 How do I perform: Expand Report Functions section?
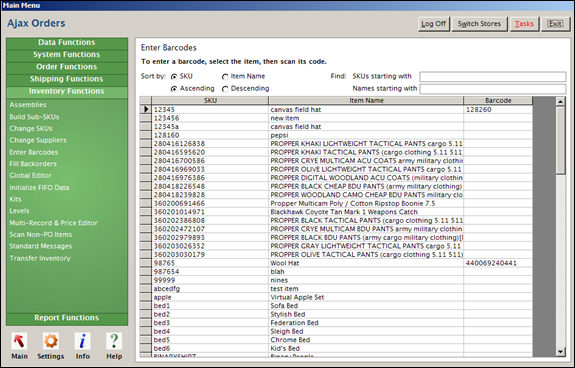67,318
